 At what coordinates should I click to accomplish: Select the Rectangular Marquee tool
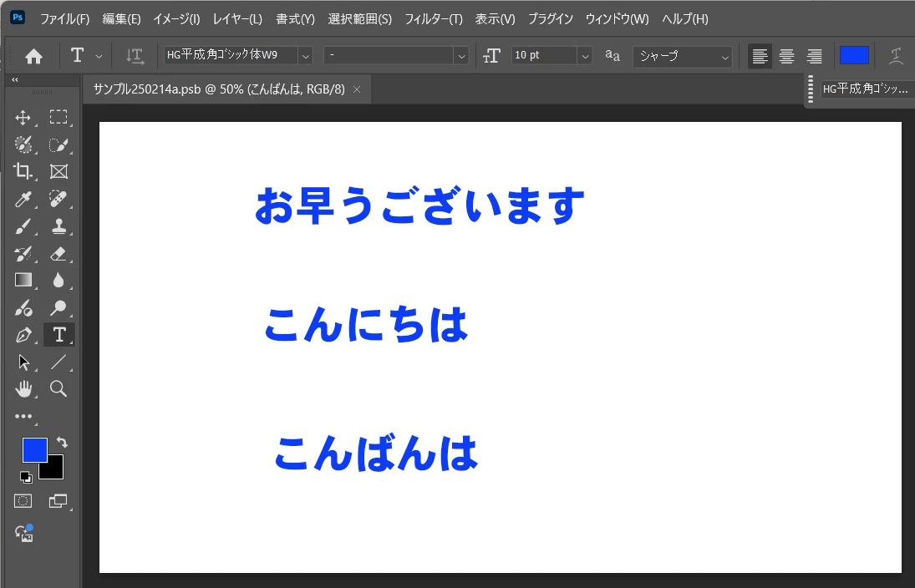[x=58, y=117]
